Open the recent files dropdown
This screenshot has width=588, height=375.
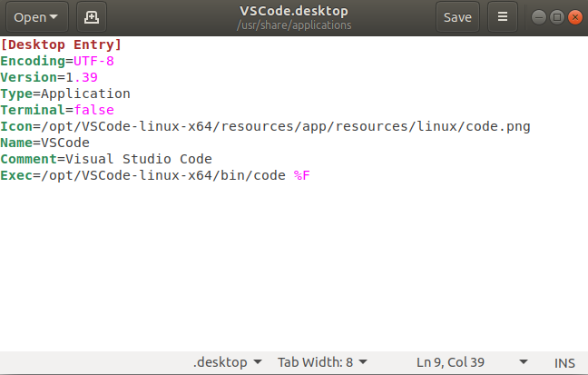coord(37,17)
